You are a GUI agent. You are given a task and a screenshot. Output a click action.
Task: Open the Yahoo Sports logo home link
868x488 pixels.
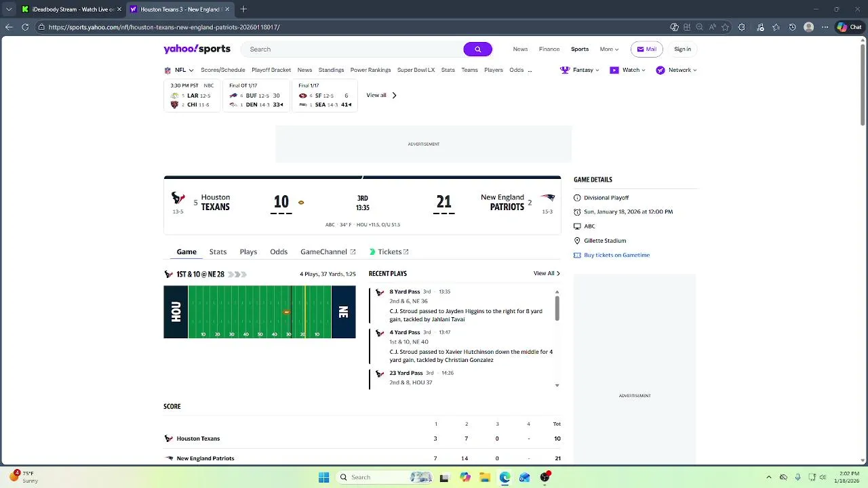(x=197, y=49)
